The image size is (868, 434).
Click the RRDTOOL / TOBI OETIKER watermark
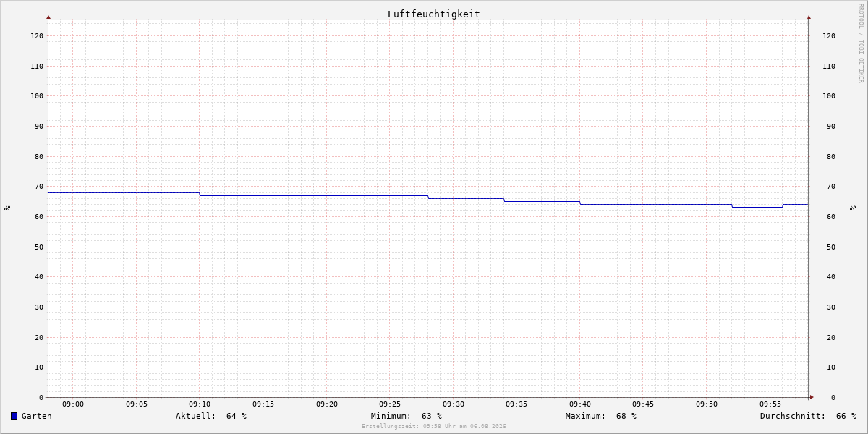pos(861,43)
